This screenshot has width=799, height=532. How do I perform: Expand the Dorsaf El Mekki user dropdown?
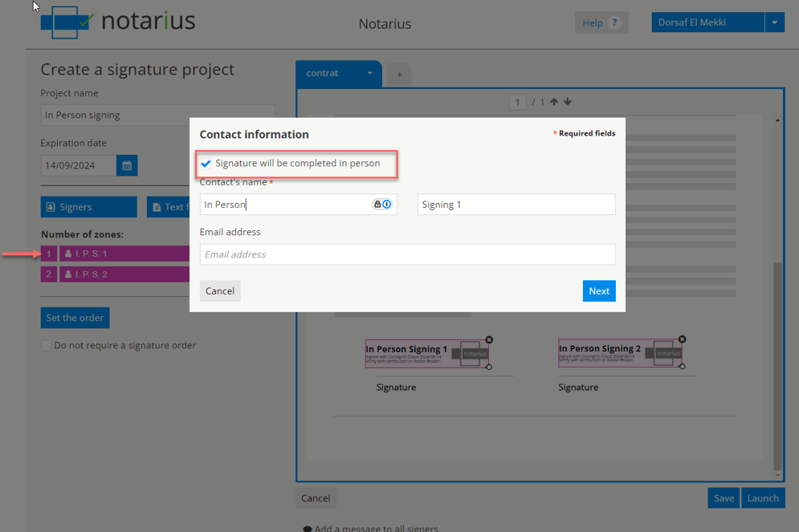coord(774,22)
